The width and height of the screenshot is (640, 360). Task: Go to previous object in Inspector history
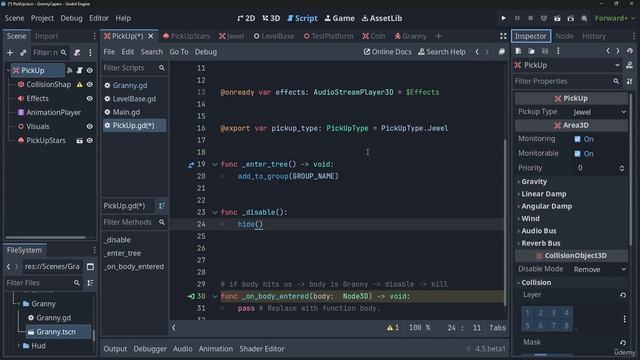[x=608, y=51]
